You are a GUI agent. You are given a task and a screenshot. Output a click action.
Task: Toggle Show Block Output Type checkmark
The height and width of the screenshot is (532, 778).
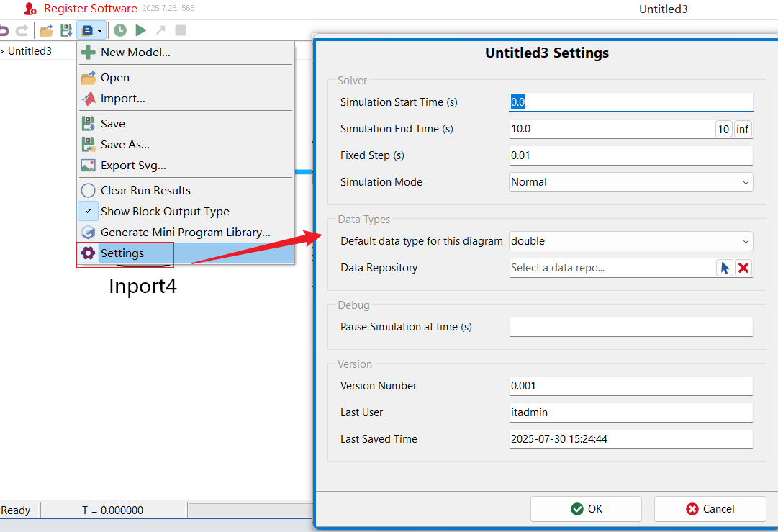(x=88, y=211)
